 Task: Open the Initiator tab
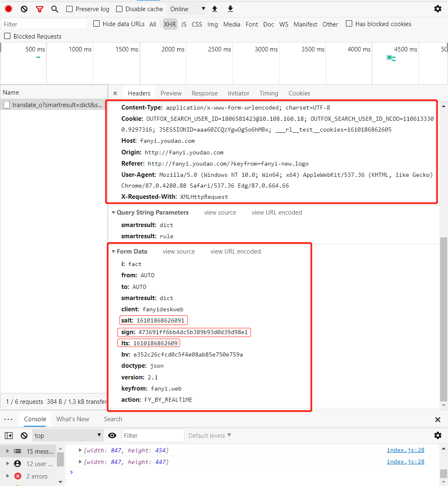[238, 93]
